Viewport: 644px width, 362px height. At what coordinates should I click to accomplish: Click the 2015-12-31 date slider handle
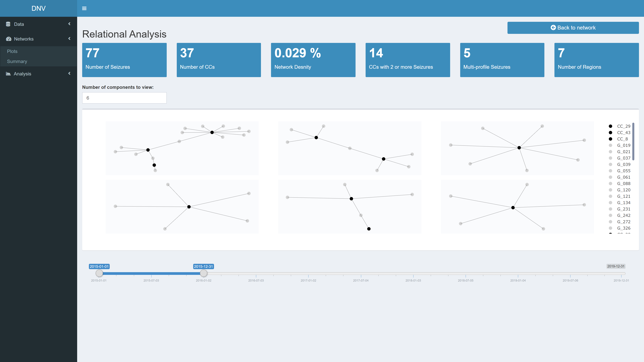pyautogui.click(x=203, y=273)
